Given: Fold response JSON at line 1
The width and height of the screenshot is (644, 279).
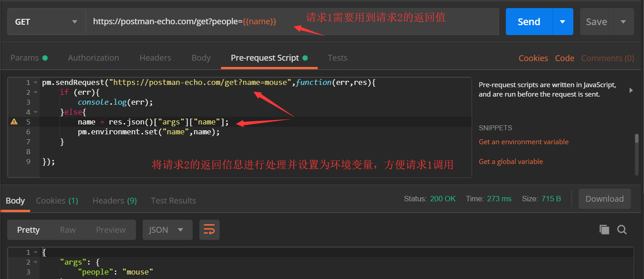Looking at the screenshot, I should pyautogui.click(x=36, y=252).
